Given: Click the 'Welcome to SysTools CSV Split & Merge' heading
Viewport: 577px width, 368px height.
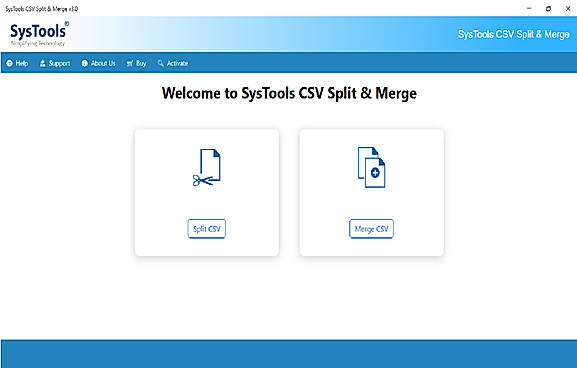Looking at the screenshot, I should 289,93.
